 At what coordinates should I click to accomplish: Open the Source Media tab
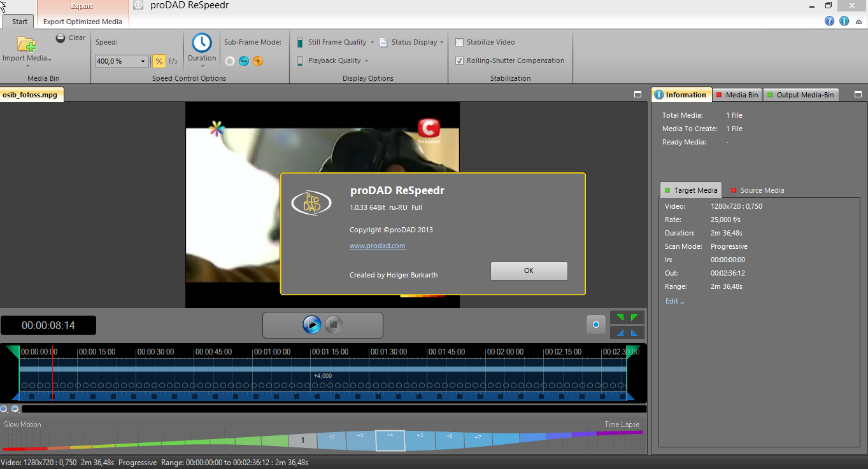757,190
